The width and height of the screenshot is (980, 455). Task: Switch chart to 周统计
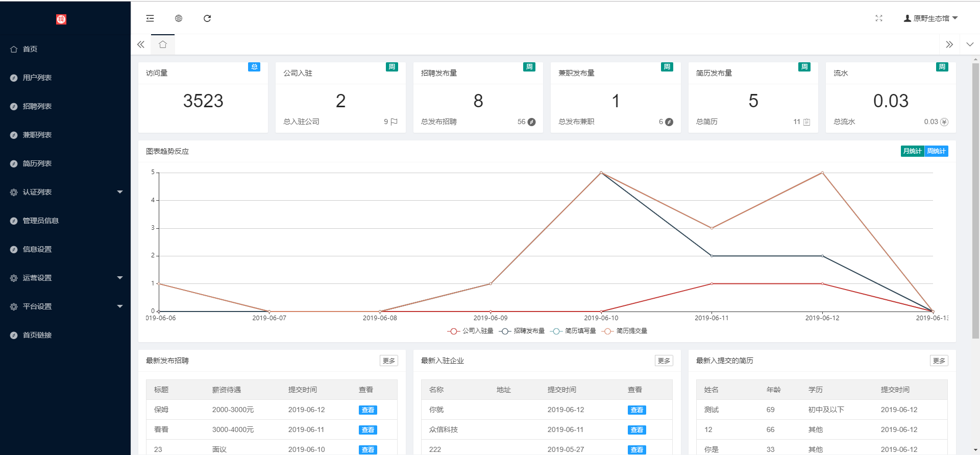pyautogui.click(x=936, y=151)
